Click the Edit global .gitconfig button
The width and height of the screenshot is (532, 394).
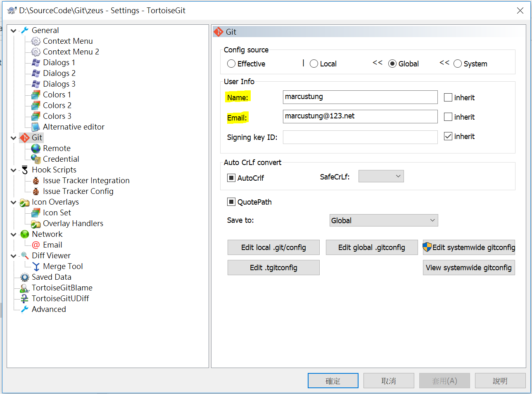pyautogui.click(x=371, y=247)
